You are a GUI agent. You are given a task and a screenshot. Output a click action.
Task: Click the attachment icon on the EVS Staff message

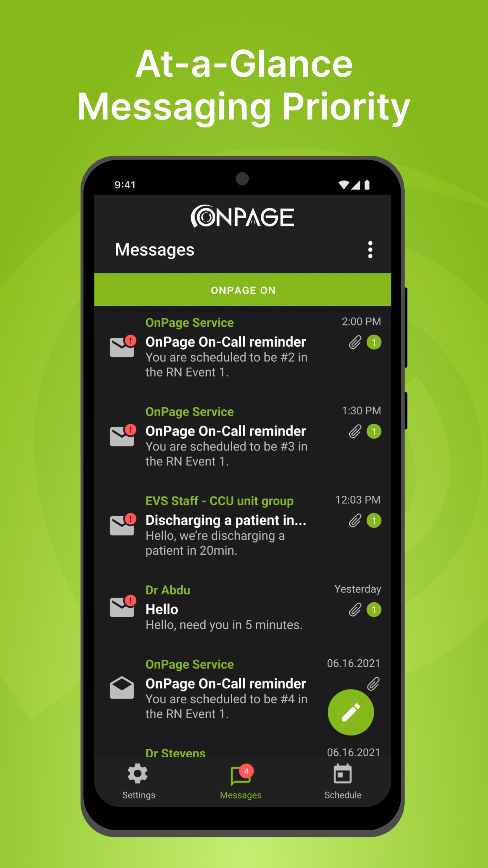(x=355, y=521)
